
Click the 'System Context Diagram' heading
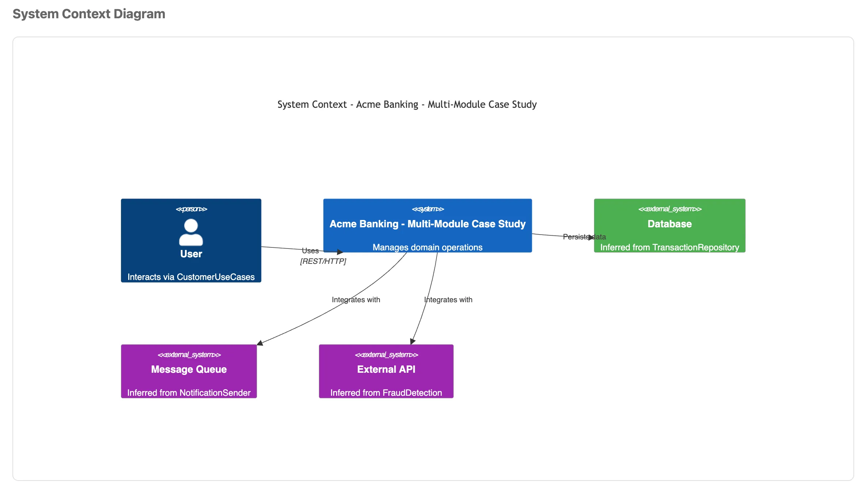tap(89, 14)
